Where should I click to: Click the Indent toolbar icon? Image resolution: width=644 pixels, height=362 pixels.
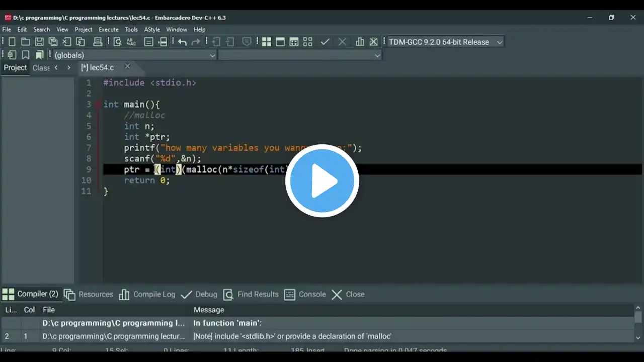pyautogui.click(x=216, y=42)
